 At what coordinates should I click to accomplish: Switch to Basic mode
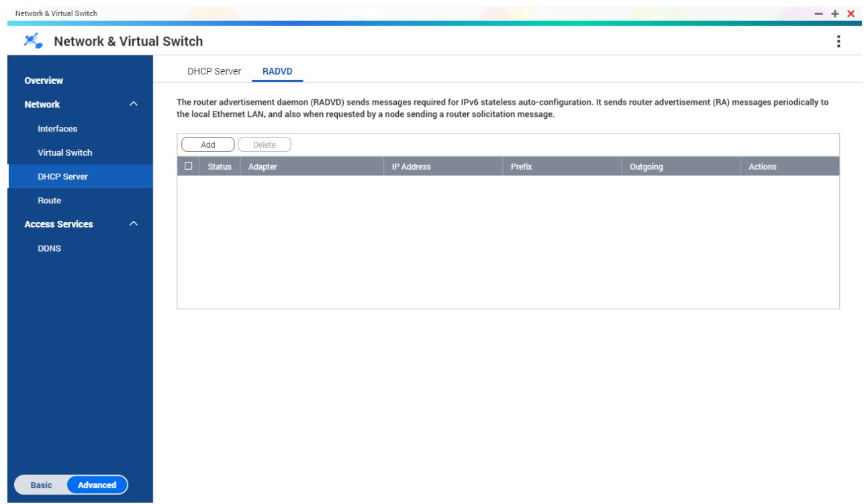click(42, 485)
